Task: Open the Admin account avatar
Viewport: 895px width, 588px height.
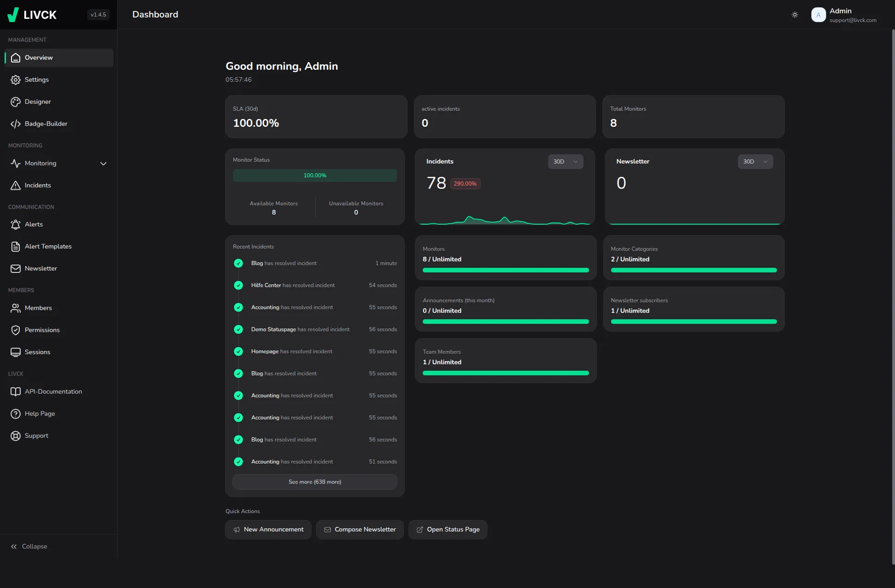Action: pyautogui.click(x=818, y=15)
